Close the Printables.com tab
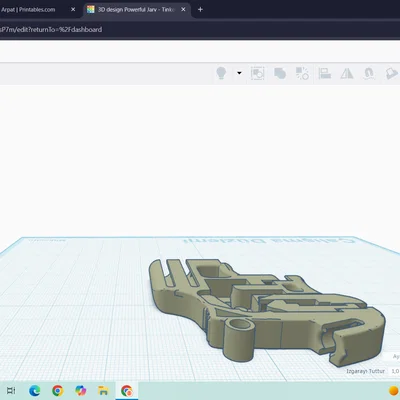Image resolution: width=400 pixels, height=400 pixels. coord(73,10)
